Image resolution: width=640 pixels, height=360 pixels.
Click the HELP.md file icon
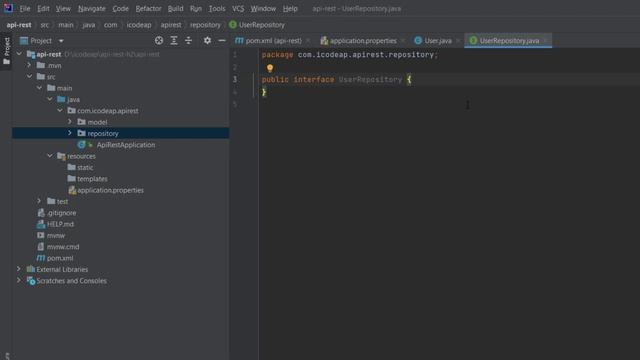pos(41,224)
